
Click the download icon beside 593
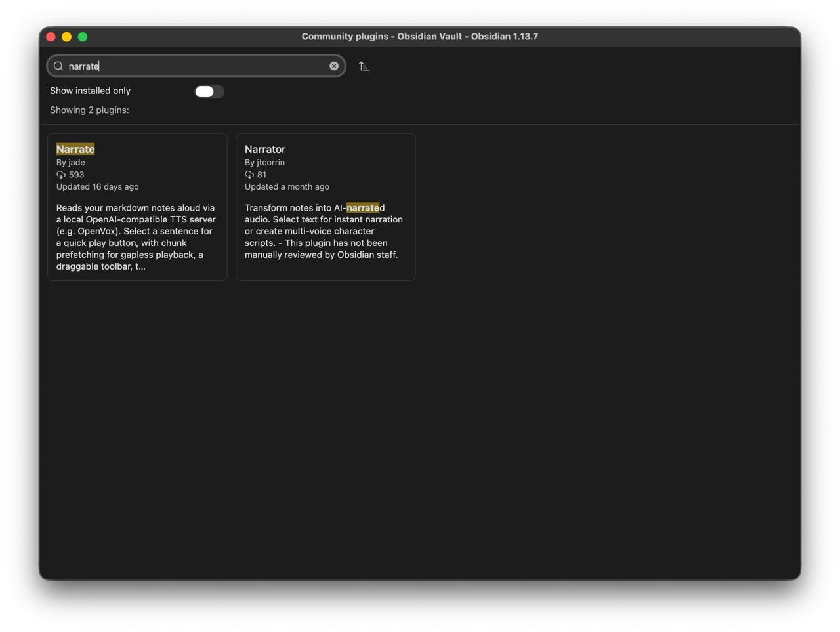tap(61, 175)
